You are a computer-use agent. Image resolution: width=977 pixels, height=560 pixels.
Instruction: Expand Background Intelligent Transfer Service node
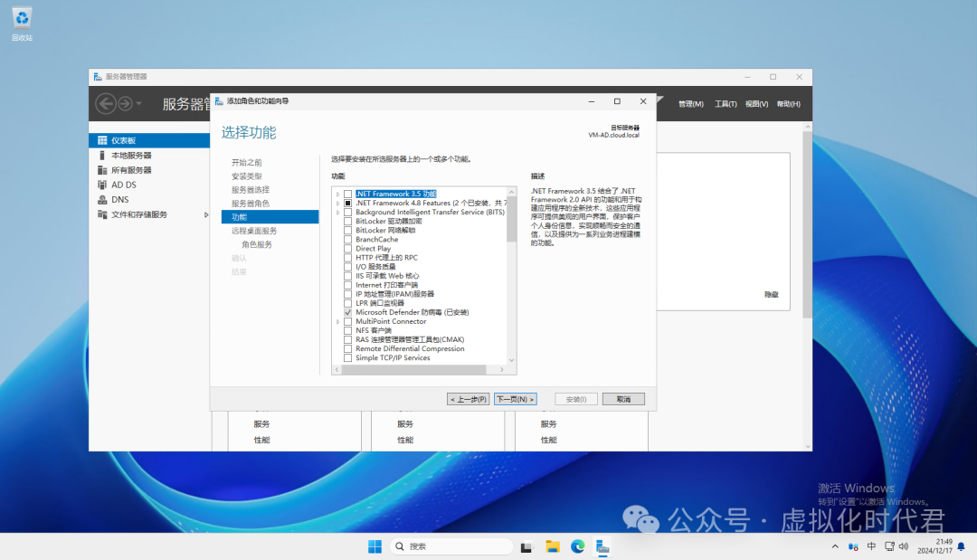(x=338, y=213)
